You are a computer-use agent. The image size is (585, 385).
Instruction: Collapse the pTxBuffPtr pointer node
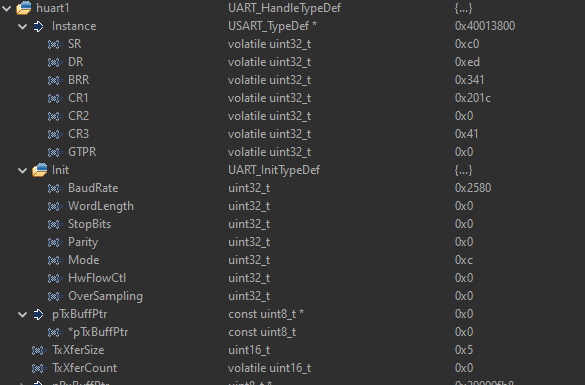[x=22, y=314]
